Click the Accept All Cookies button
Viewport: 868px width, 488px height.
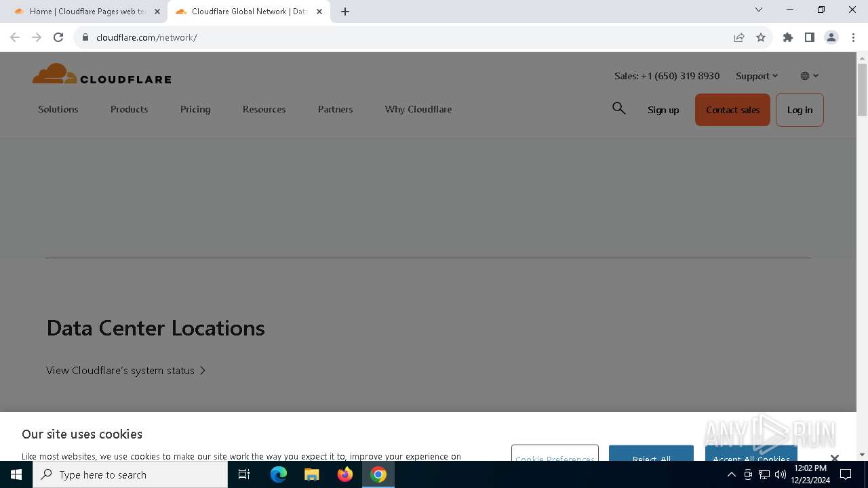751,453
